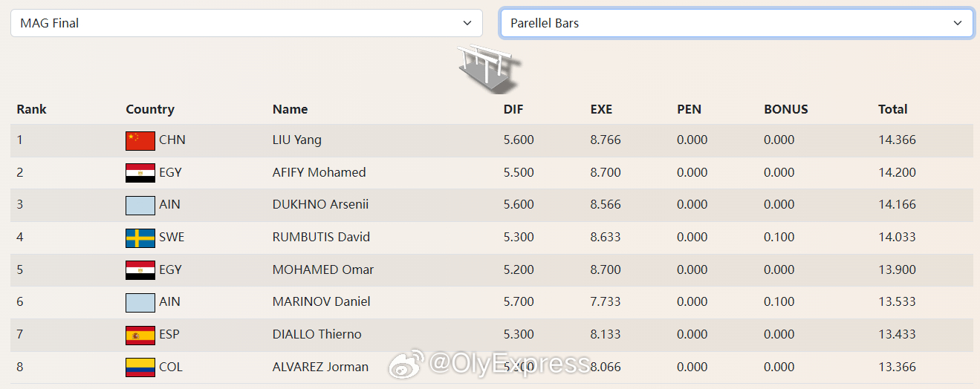
Task: Click AIN neutral flag beside DUKHNO Arsenii
Action: coord(140,205)
